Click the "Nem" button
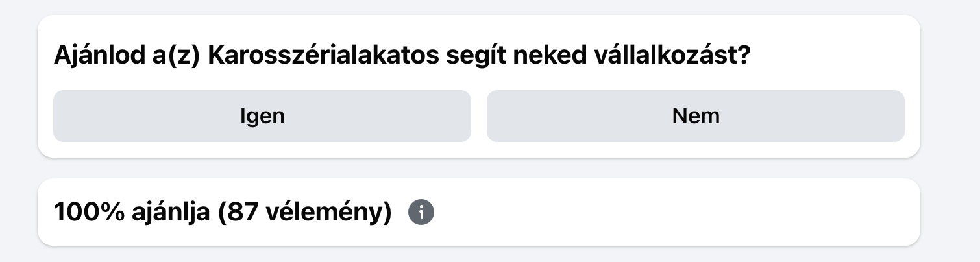This screenshot has width=980, height=262. [696, 116]
